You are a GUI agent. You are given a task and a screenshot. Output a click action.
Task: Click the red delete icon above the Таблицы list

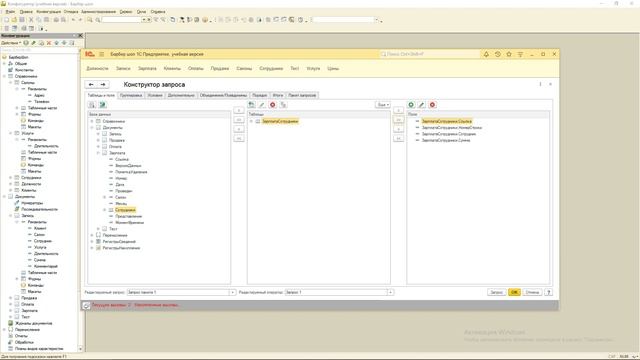[x=273, y=105]
